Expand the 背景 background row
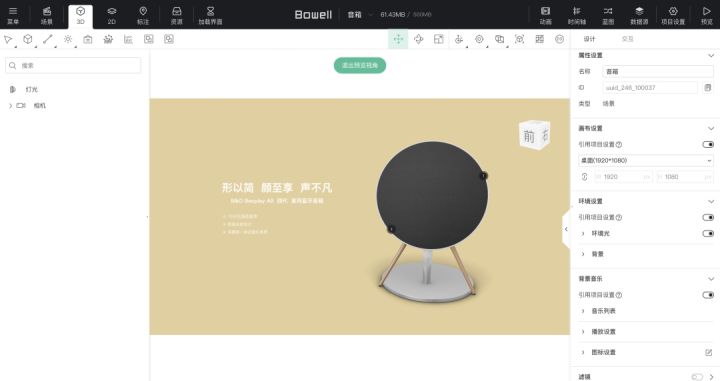 [x=583, y=254]
